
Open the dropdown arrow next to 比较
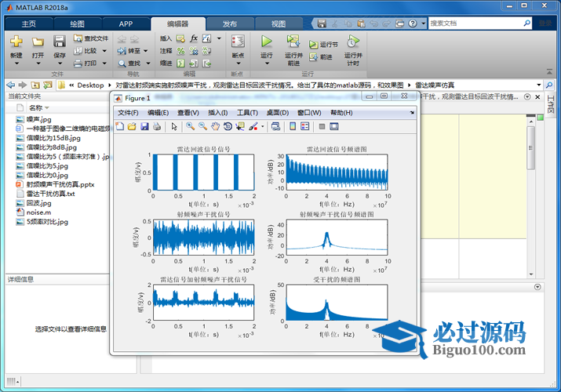click(104, 51)
